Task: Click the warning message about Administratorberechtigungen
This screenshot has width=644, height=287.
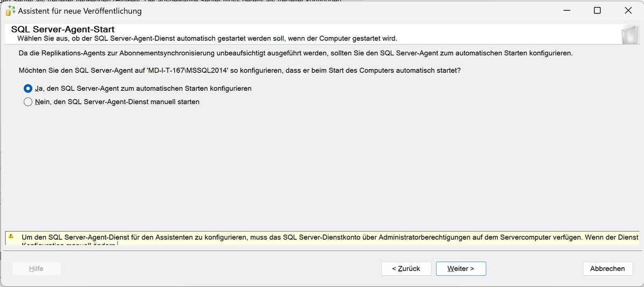Action: click(330, 238)
